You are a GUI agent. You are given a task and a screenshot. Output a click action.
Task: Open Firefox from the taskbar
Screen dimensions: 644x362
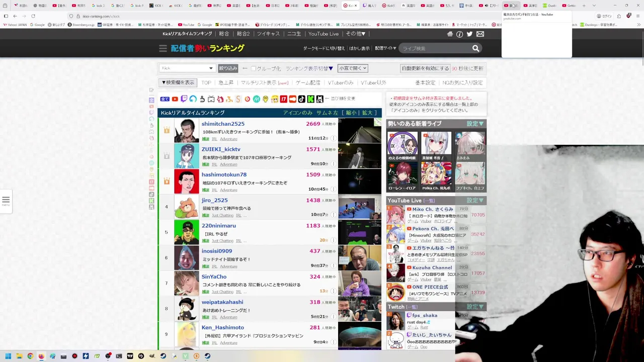point(41,356)
